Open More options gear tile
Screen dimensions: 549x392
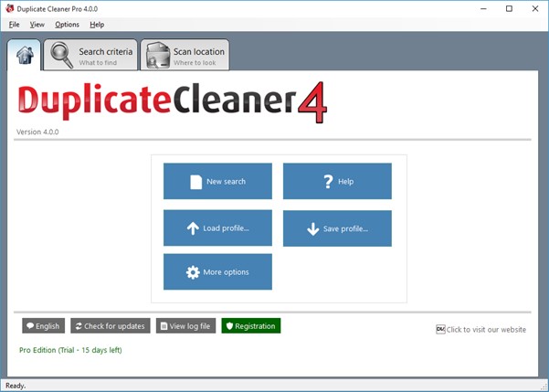pyautogui.click(x=217, y=272)
